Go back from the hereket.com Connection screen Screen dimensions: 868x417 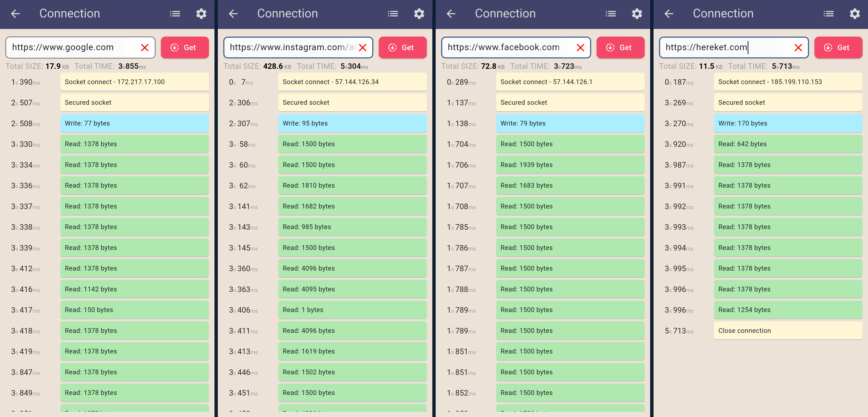669,14
